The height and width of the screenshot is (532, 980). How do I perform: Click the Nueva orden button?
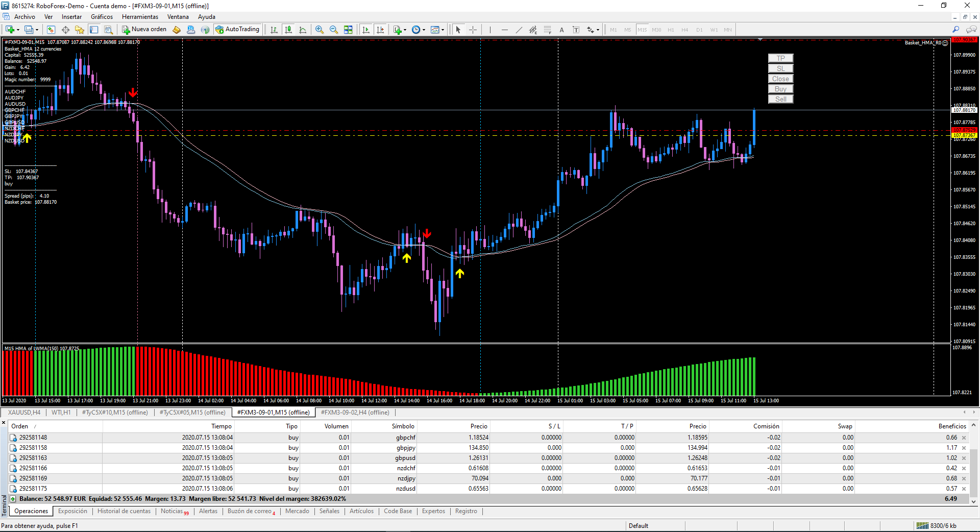[144, 30]
